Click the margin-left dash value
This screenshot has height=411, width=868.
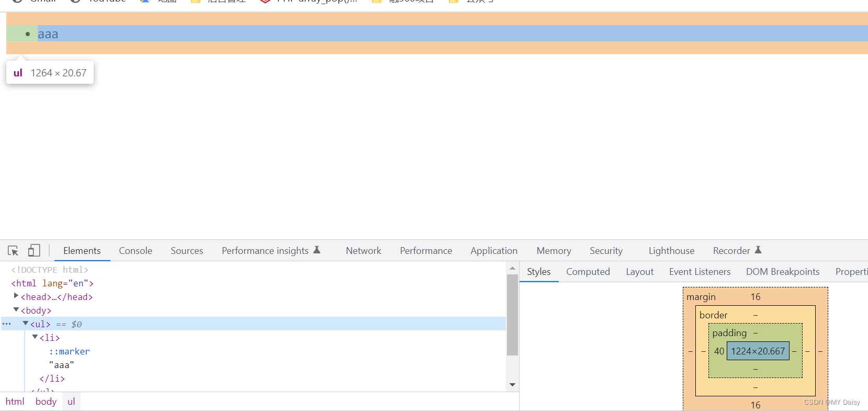coord(690,351)
